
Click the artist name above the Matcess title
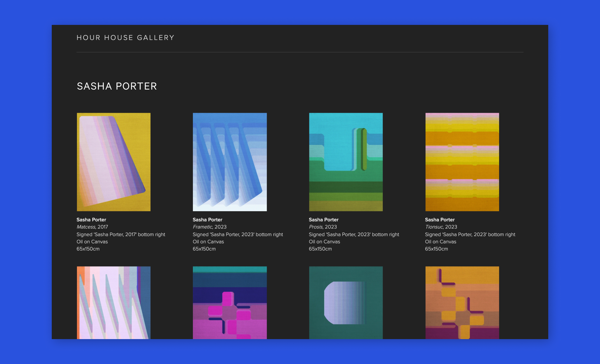[x=91, y=220]
